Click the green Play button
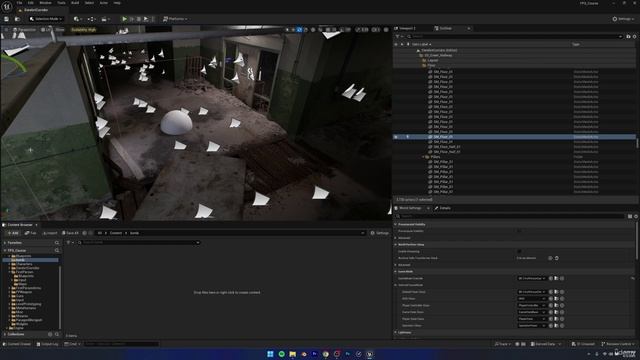Image resolution: width=640 pixels, height=360 pixels. point(124,19)
